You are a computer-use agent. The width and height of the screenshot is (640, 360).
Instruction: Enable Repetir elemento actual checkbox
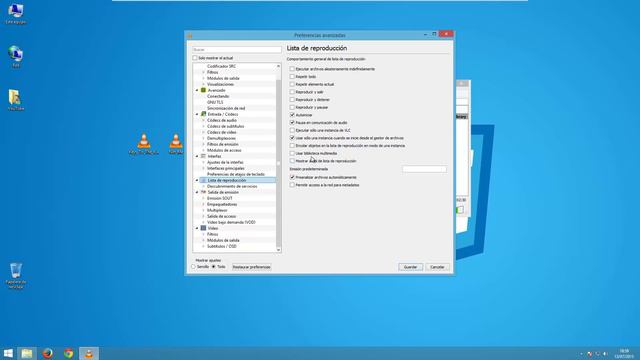[292, 84]
